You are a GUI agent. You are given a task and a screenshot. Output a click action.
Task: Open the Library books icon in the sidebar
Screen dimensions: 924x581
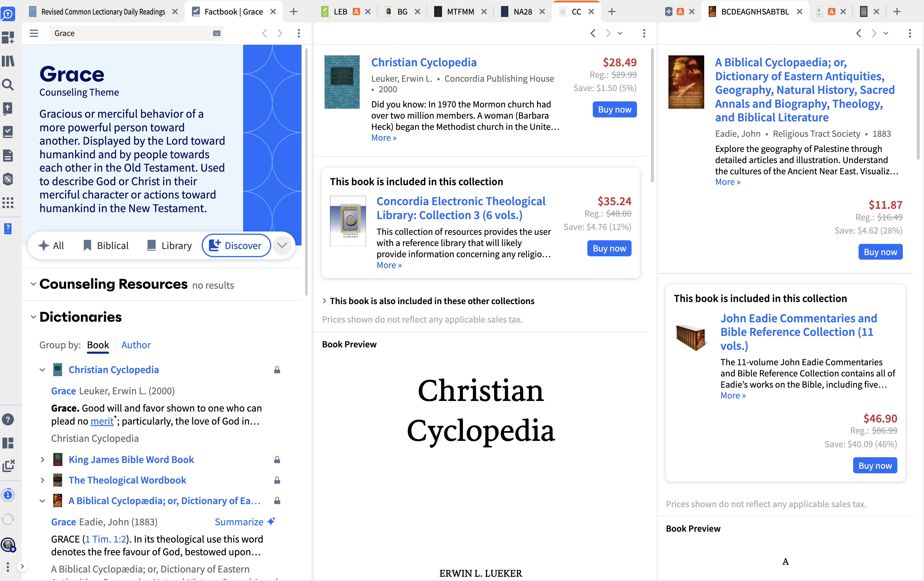8,61
